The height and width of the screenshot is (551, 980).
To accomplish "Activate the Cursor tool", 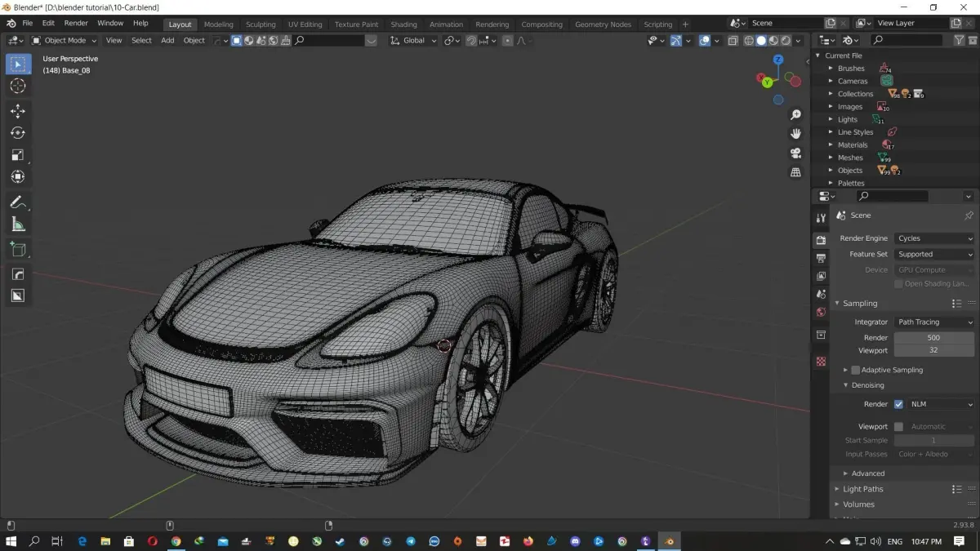I will point(18,87).
